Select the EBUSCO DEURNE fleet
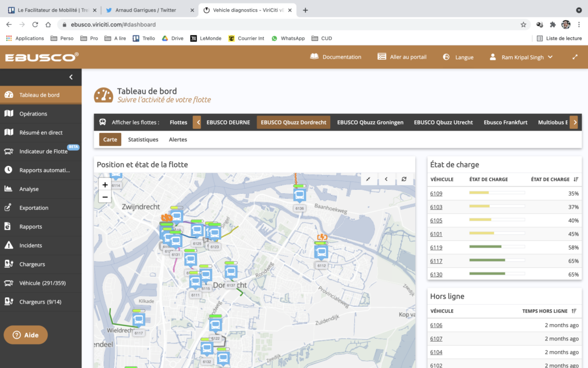Screen dimensions: 588x368 [228, 122]
